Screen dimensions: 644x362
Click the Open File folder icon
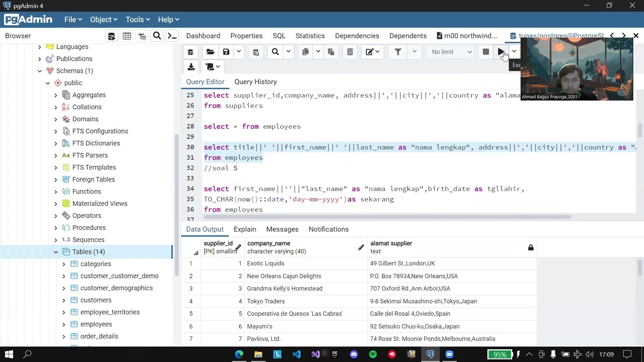(x=210, y=52)
